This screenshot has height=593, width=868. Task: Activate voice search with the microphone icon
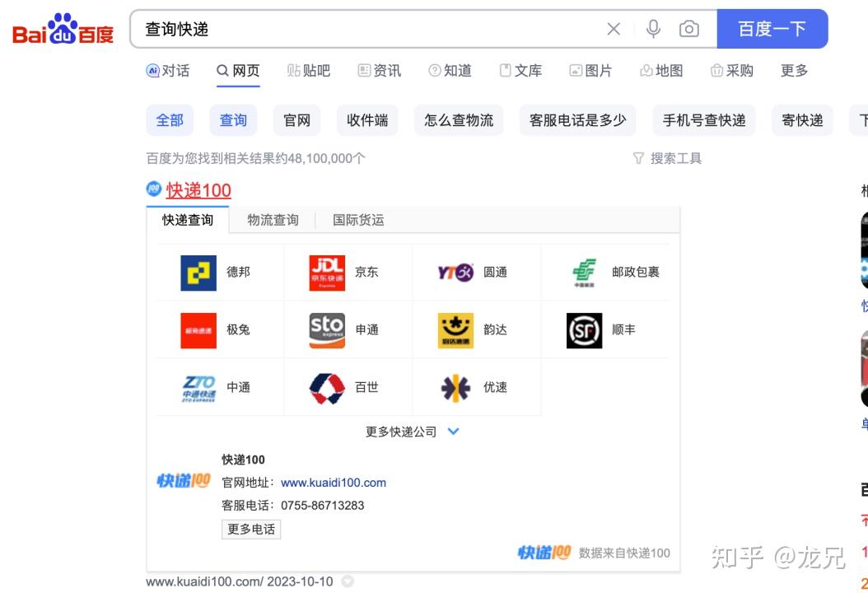[x=652, y=28]
